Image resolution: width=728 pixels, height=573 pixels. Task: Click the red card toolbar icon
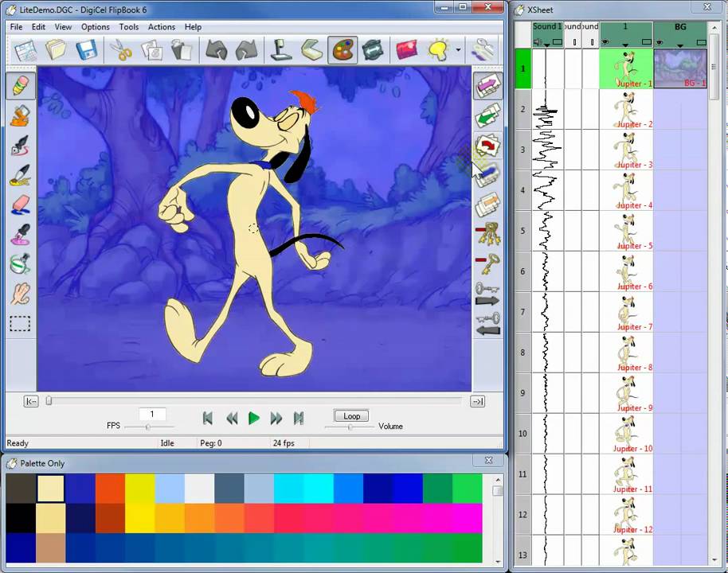pyautogui.click(x=407, y=50)
